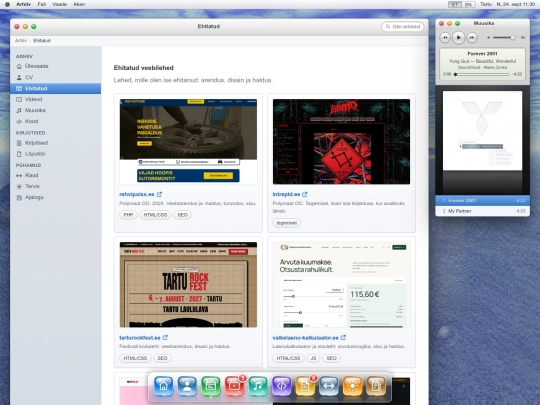Open the loan calculator screenshot thumbnail
This screenshot has width=540, height=405.
click(x=341, y=285)
